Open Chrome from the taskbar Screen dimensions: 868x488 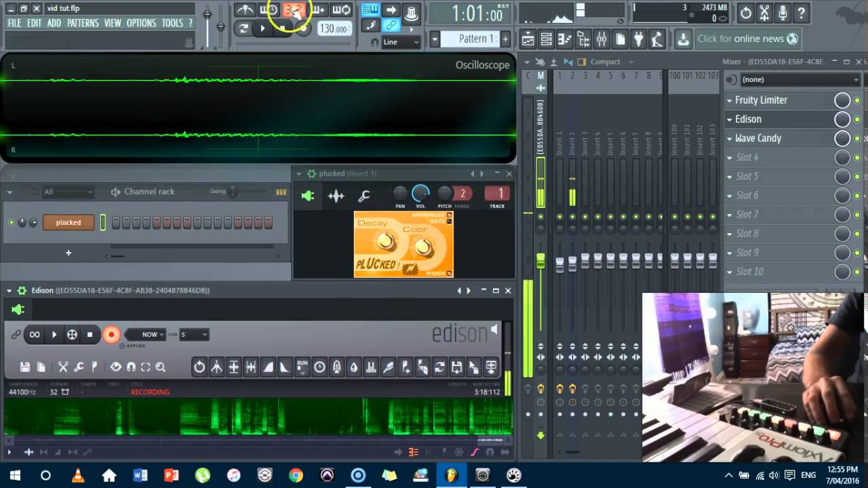click(x=296, y=475)
